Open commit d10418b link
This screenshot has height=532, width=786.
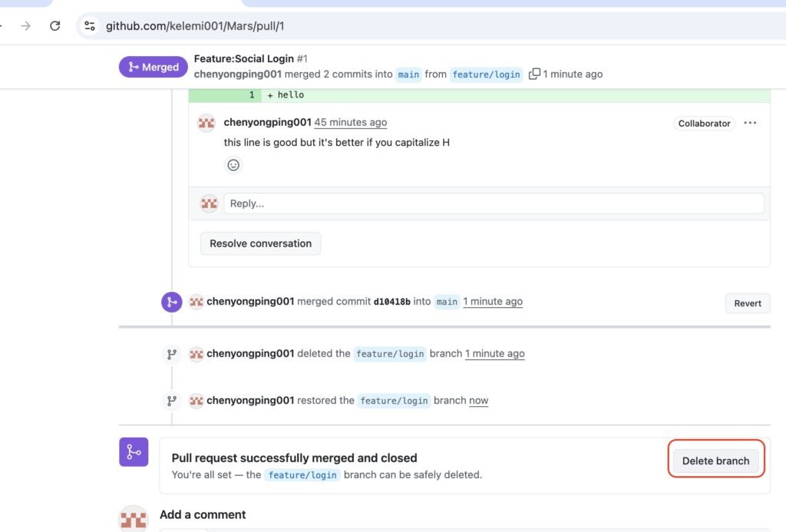click(x=391, y=302)
